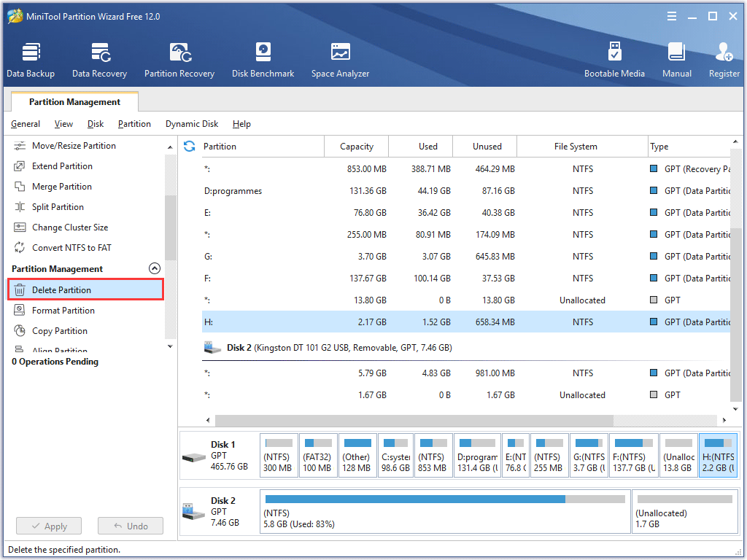Viewport: 747px width, 560px height.
Task: Collapse the Partition Management section
Action: click(155, 268)
